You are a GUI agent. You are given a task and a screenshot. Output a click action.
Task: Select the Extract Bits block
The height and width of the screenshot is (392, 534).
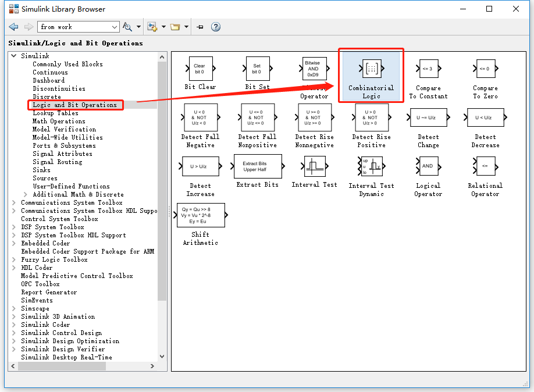(x=258, y=166)
